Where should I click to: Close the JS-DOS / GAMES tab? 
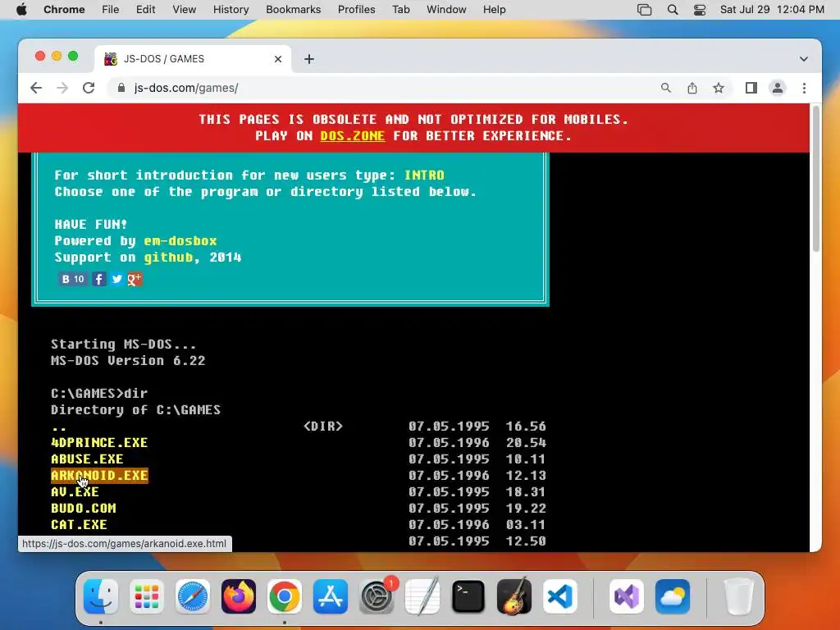(278, 59)
